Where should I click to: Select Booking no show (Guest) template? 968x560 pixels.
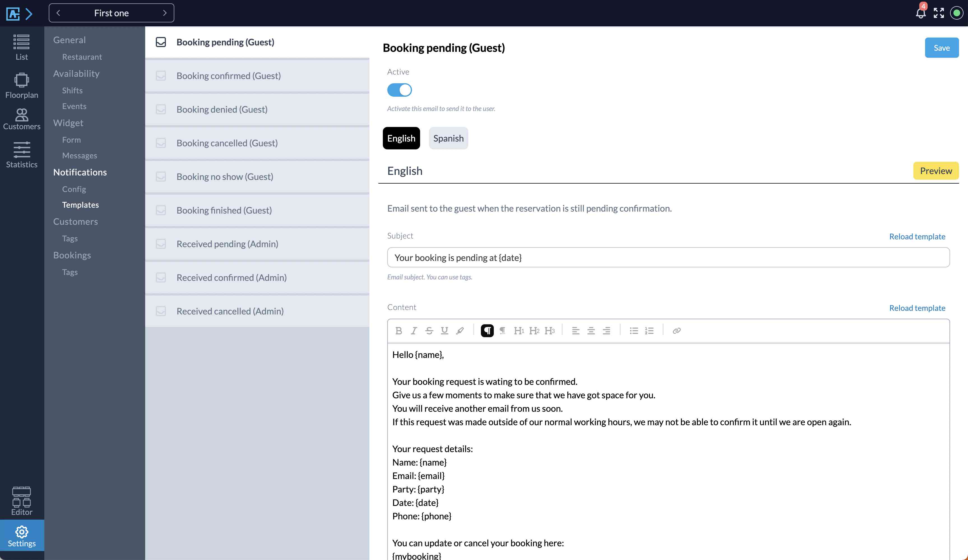click(x=257, y=177)
